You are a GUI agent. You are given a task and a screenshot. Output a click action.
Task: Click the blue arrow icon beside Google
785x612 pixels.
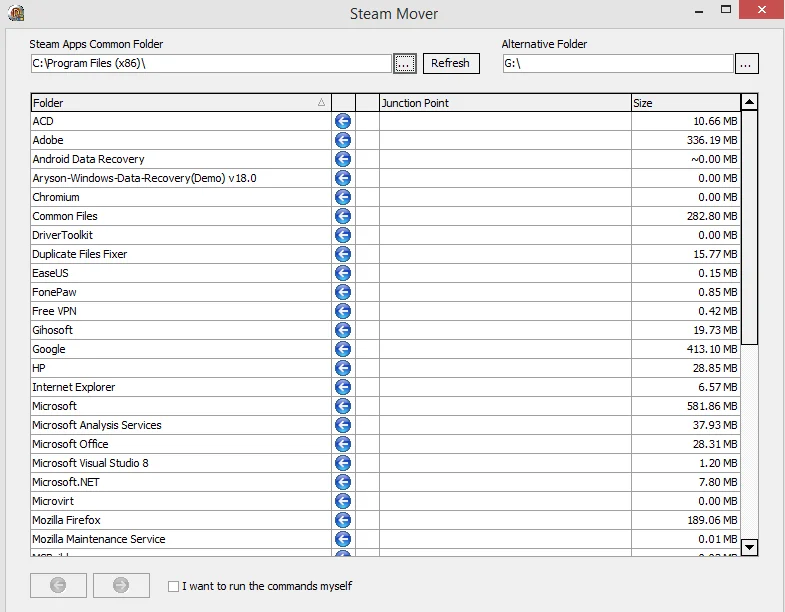(343, 349)
